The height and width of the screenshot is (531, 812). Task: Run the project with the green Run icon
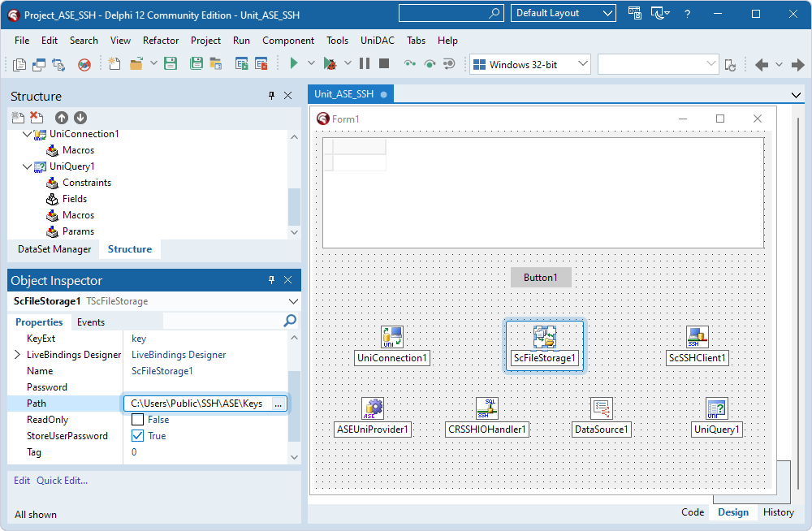tap(293, 63)
